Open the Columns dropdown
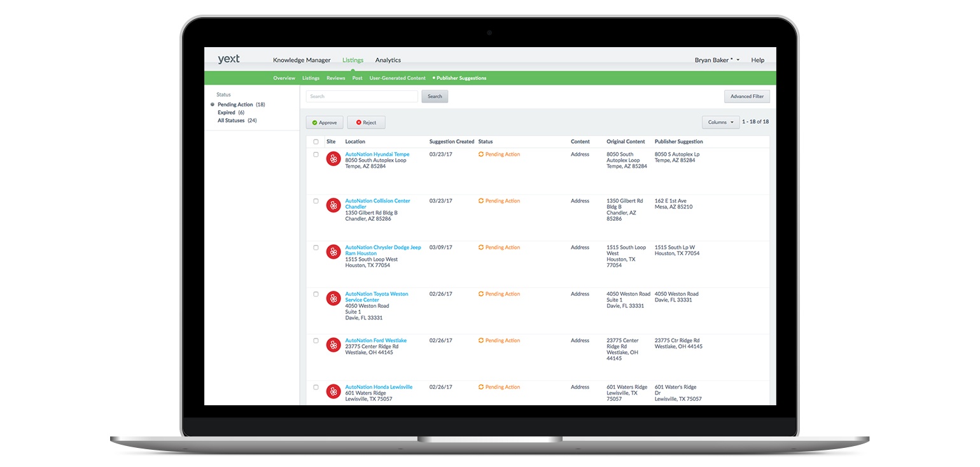This screenshot has height=467, width=980. pos(720,122)
